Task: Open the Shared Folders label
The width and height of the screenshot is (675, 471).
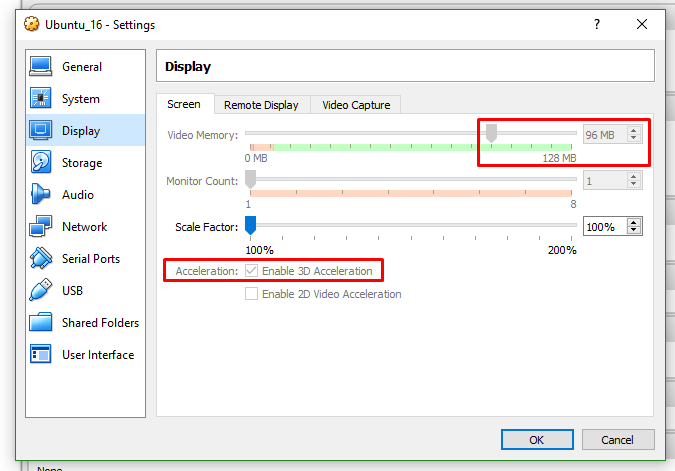Action: 100,322
